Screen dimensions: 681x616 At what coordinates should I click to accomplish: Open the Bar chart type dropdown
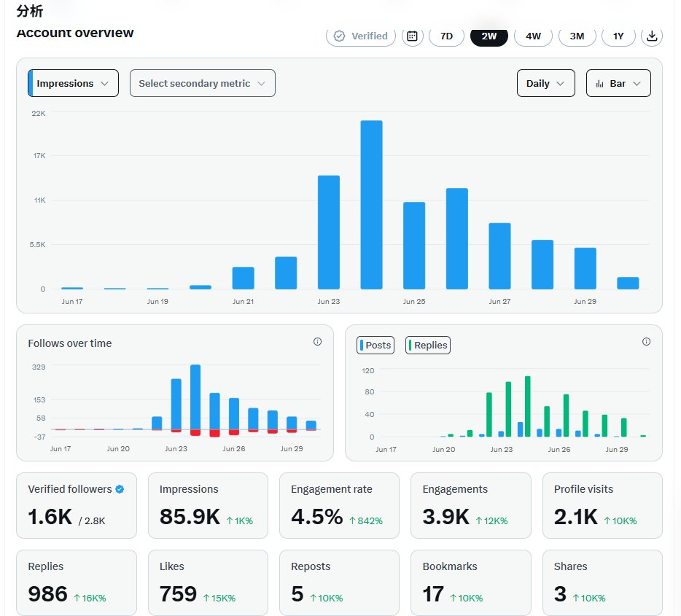coord(618,83)
